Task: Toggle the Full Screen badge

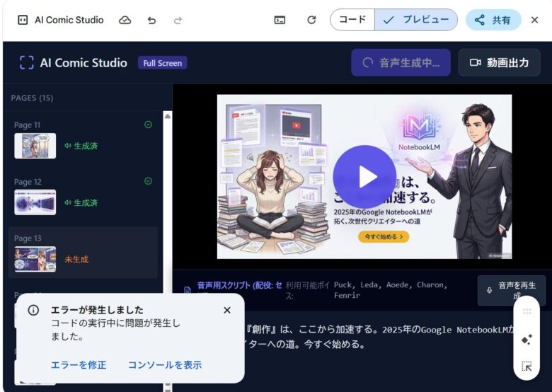Action: (162, 63)
